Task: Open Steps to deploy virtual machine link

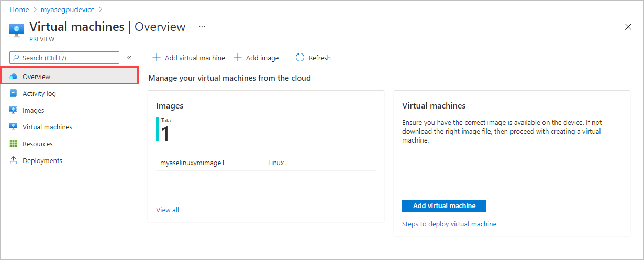Action: (x=449, y=224)
